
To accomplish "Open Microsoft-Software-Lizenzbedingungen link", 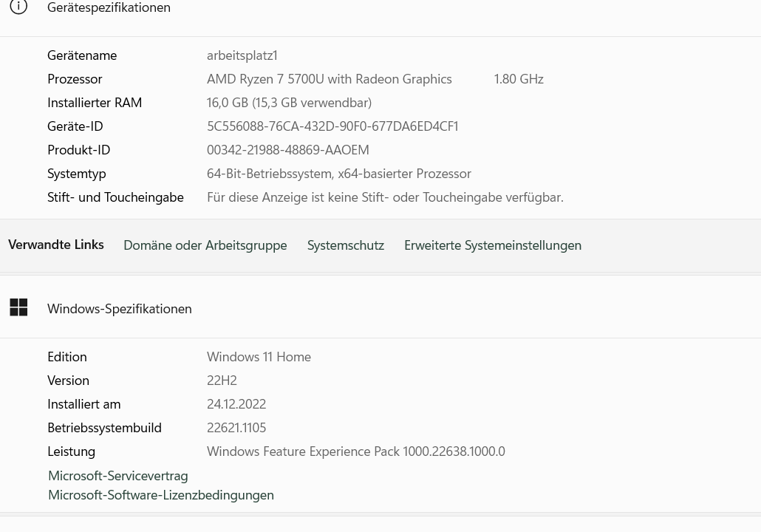I will click(x=161, y=495).
